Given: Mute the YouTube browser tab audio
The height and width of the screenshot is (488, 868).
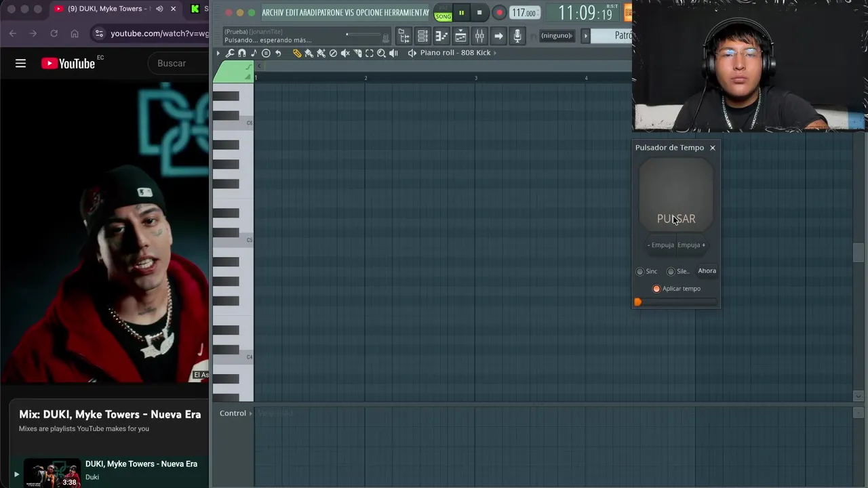Looking at the screenshot, I should (x=159, y=9).
